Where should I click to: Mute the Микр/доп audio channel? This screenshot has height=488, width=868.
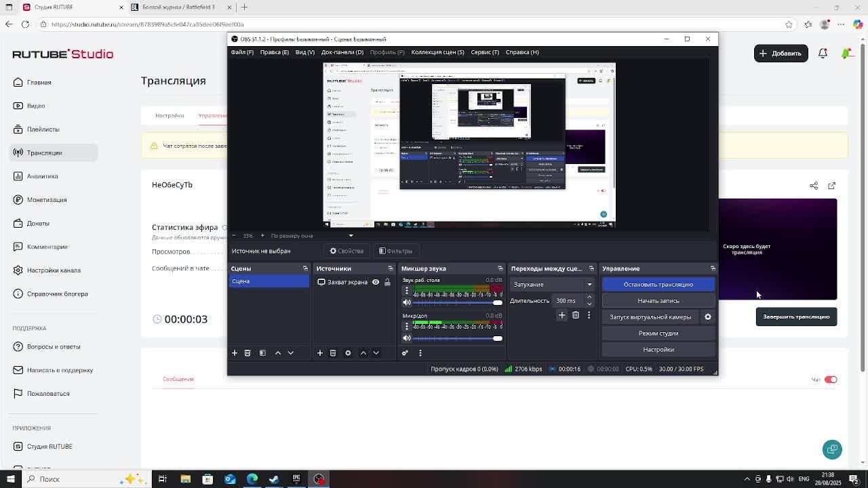[x=407, y=338]
